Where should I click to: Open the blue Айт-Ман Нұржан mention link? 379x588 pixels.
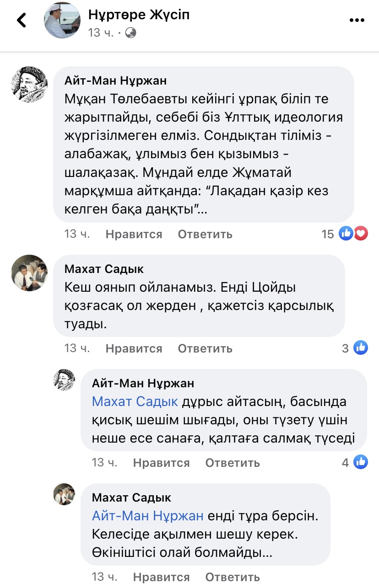(x=147, y=516)
